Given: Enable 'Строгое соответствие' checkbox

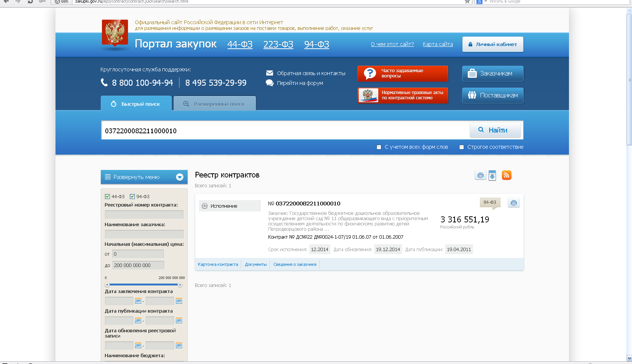Looking at the screenshot, I should pyautogui.click(x=461, y=147).
